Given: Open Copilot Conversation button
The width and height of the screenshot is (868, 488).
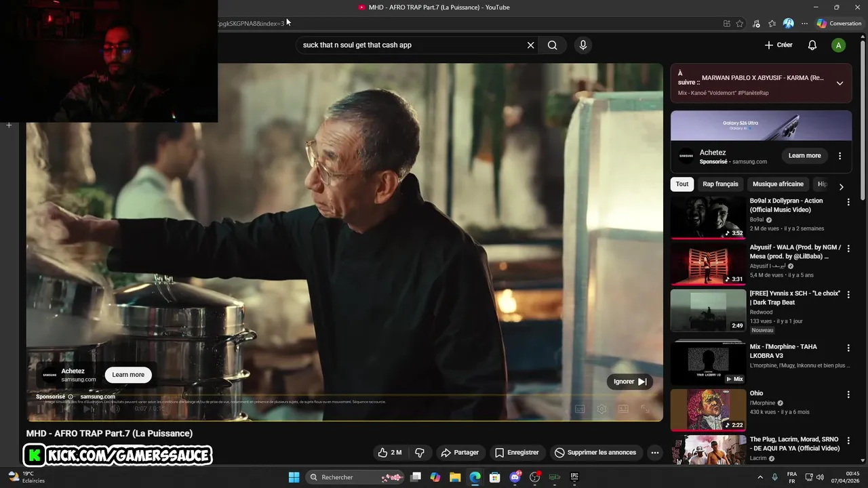Looking at the screenshot, I should point(840,24).
